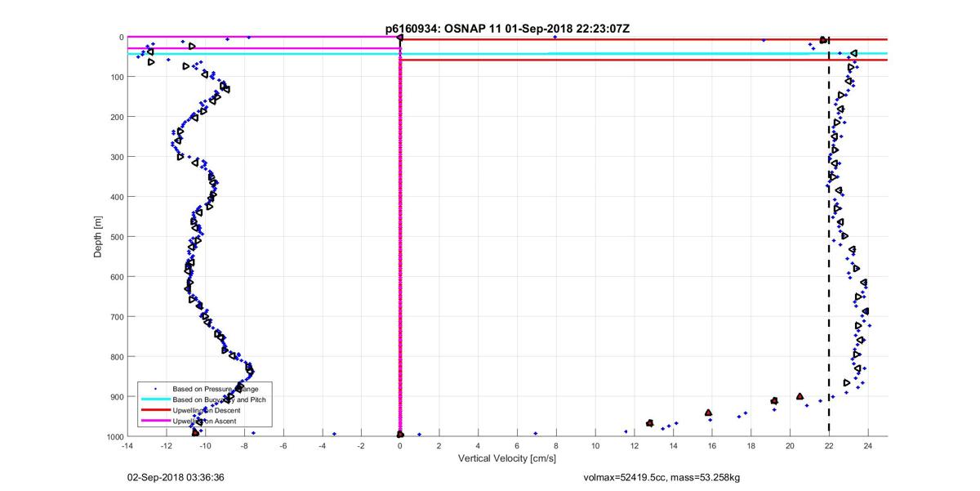Image resolution: width=980 pixels, height=491 pixels.
Task: Click x-axis tick label '18'
Action: coord(751,446)
